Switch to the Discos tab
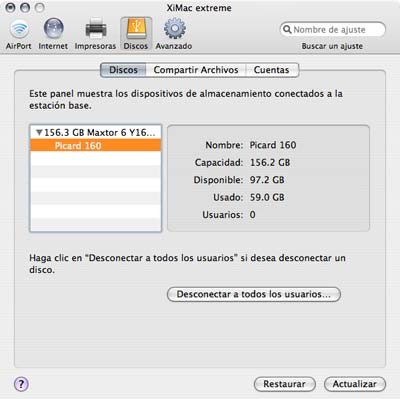Image resolution: width=400 pixels, height=399 pixels. pos(123,70)
